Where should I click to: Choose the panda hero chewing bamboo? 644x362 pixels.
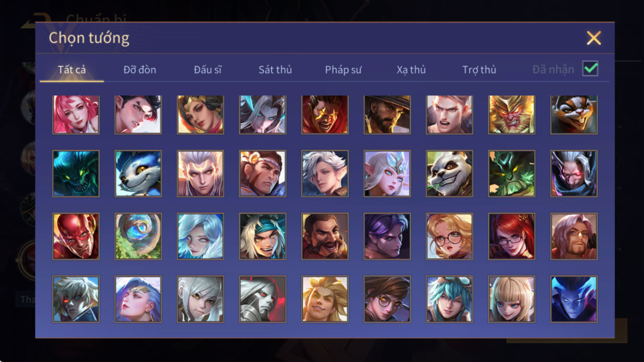[449, 173]
